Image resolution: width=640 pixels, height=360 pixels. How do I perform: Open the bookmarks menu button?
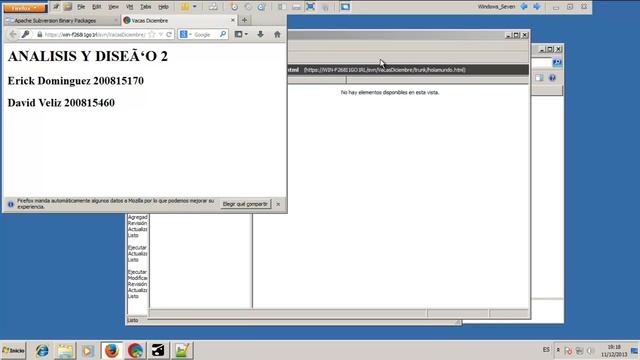pos(241,34)
